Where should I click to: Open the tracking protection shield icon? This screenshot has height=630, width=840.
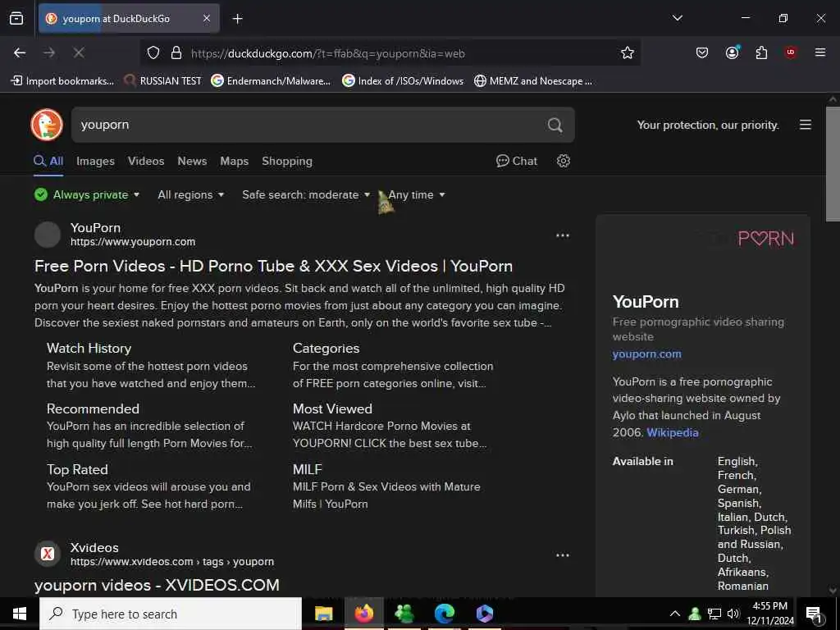click(153, 53)
